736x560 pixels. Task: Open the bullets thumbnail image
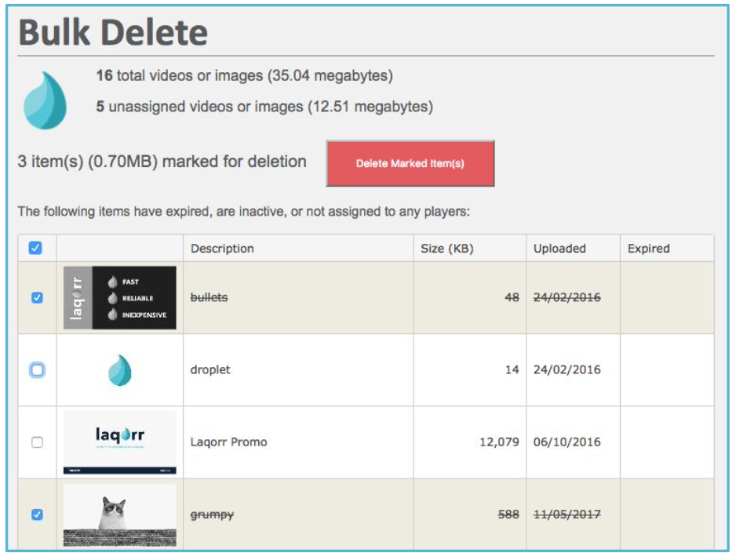click(120, 298)
